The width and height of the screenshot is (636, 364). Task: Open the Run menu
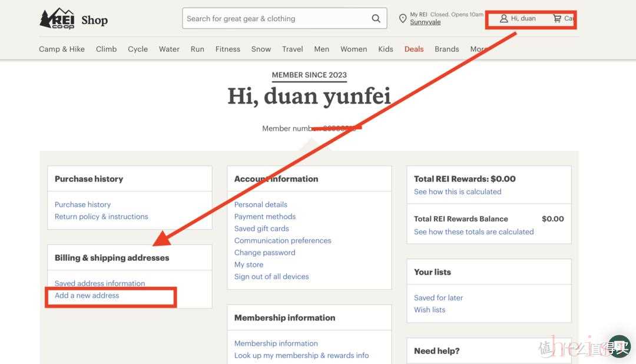(197, 49)
